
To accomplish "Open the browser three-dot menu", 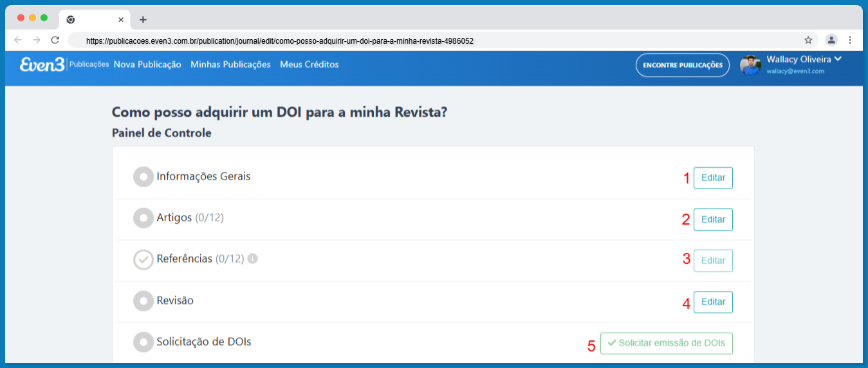I will click(850, 40).
